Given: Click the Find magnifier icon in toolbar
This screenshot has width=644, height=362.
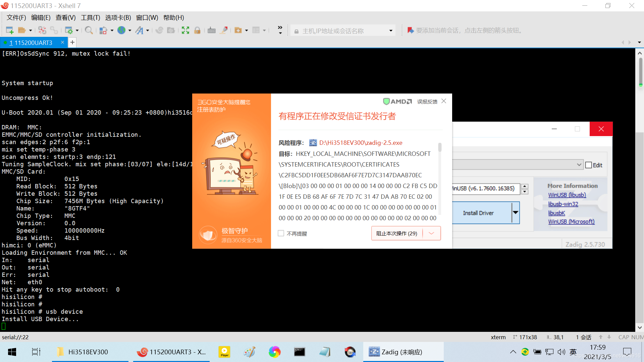Looking at the screenshot, I should [x=89, y=31].
